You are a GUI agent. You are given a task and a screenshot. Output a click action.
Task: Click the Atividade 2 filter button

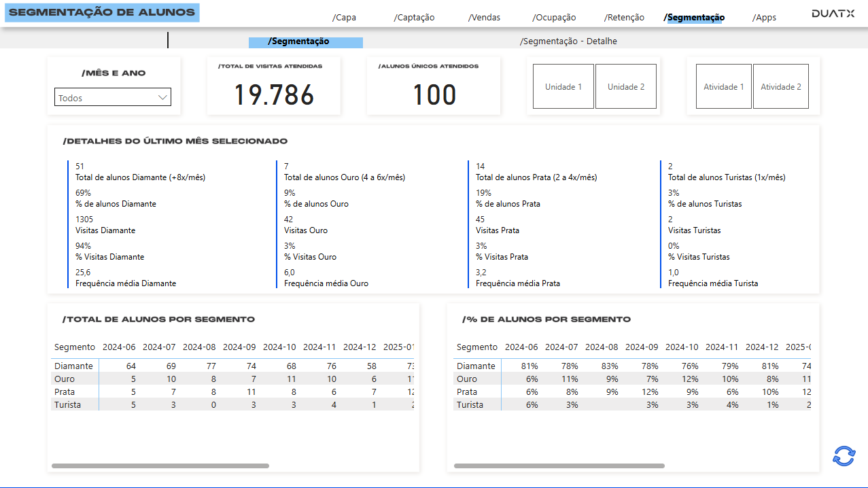(780, 86)
